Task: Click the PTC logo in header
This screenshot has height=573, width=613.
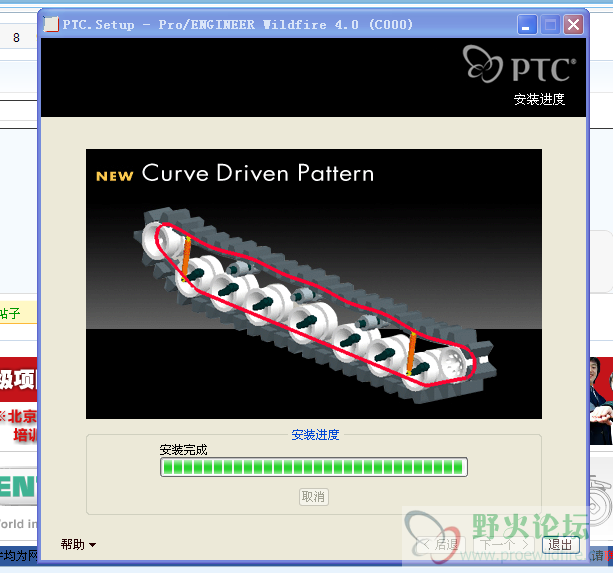Action: pyautogui.click(x=520, y=64)
